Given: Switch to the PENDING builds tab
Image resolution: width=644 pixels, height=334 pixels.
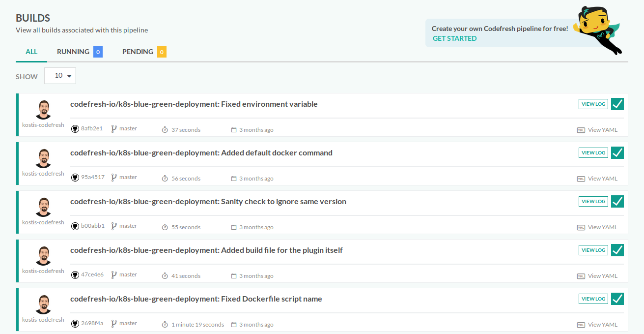Looking at the screenshot, I should (x=144, y=52).
